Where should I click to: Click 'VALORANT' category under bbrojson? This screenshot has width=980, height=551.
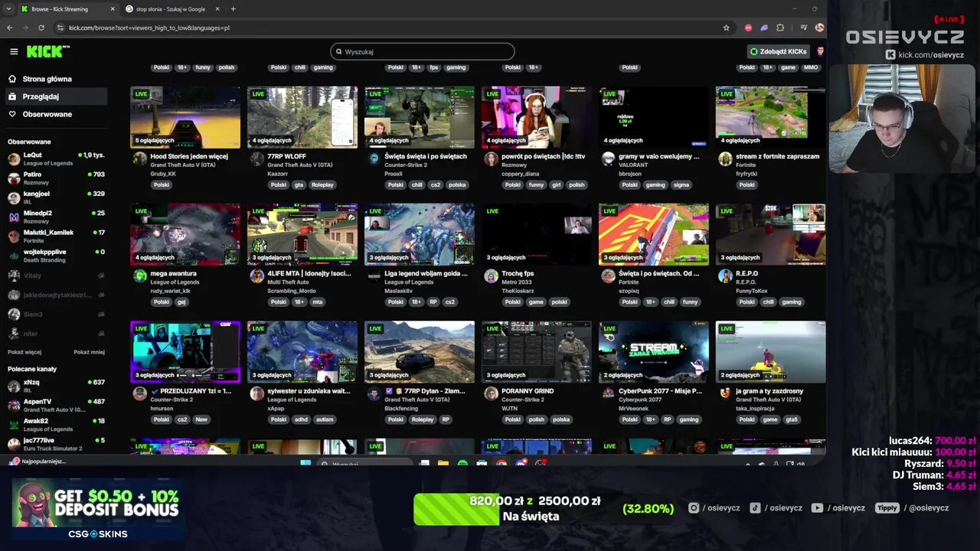[632, 165]
